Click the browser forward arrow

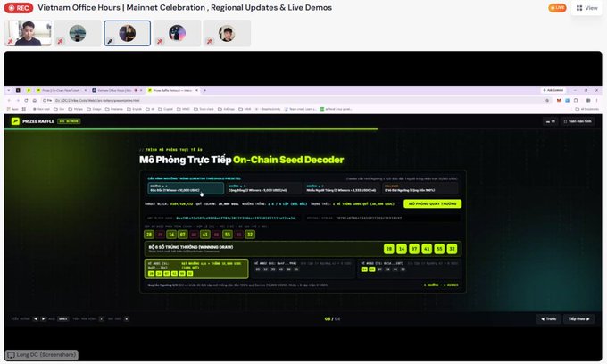(18, 100)
